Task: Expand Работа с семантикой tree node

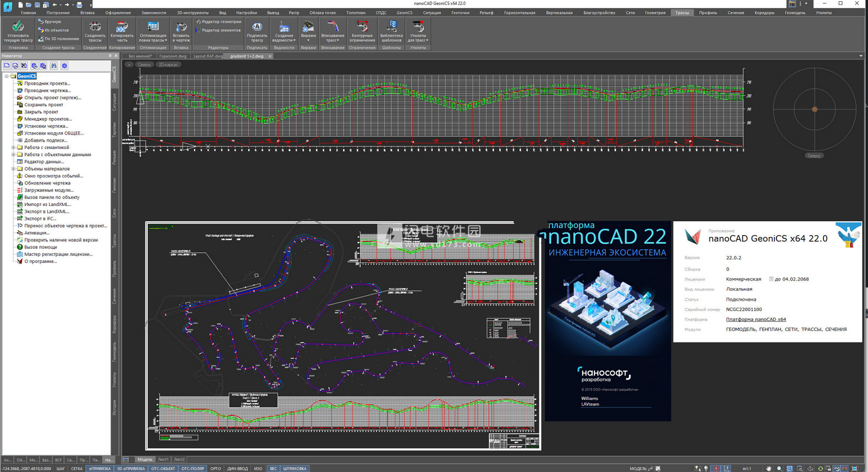Action: click(13, 147)
